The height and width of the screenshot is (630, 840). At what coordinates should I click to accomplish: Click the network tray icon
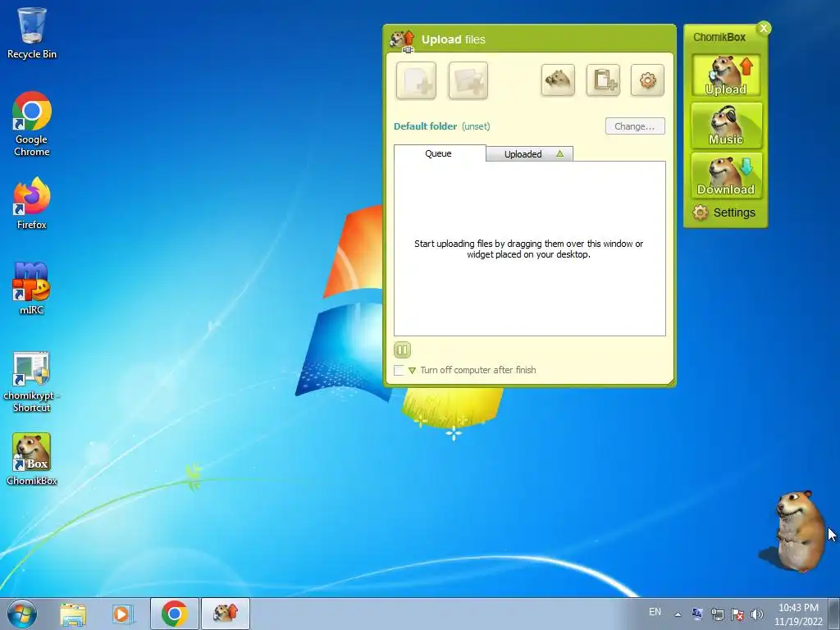717,614
